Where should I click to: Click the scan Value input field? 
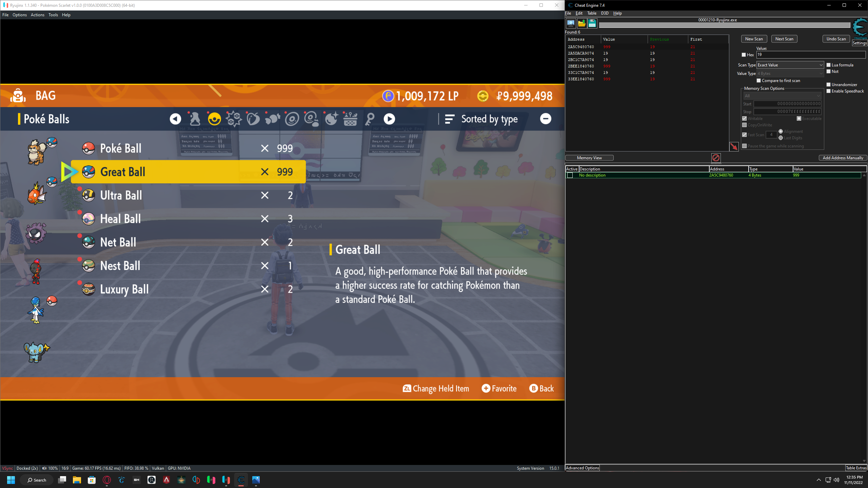(811, 55)
